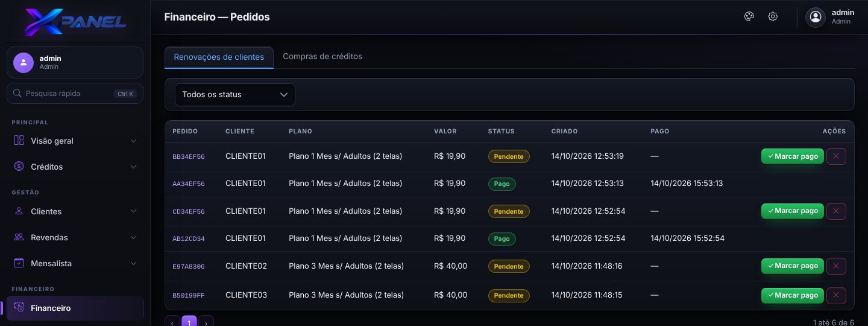This screenshot has width=868, height=326.
Task: Click the VALOR column header
Action: coord(445,131)
